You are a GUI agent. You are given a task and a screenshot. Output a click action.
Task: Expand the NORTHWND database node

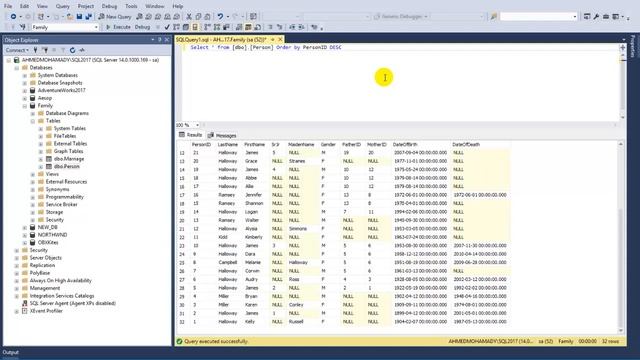pos(24,235)
